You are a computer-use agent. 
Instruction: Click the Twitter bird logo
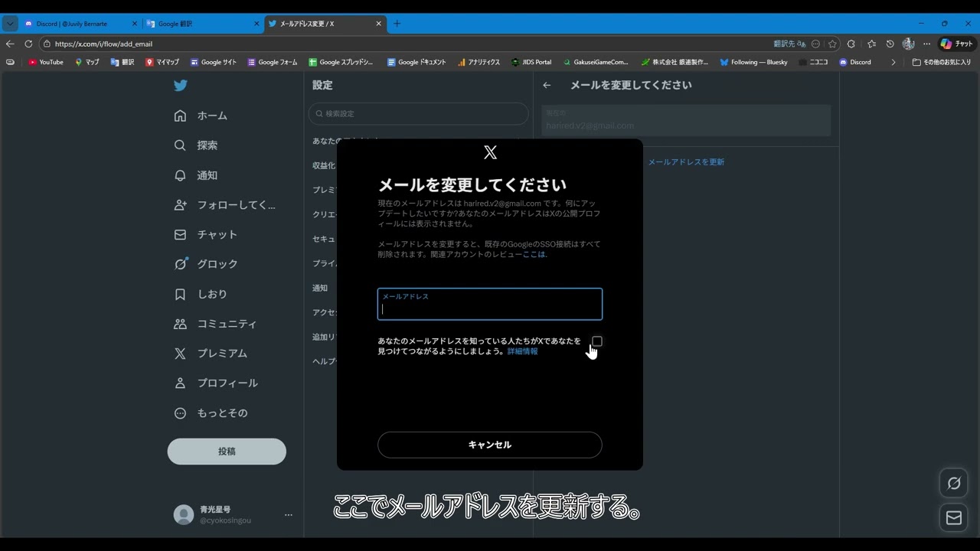click(181, 86)
